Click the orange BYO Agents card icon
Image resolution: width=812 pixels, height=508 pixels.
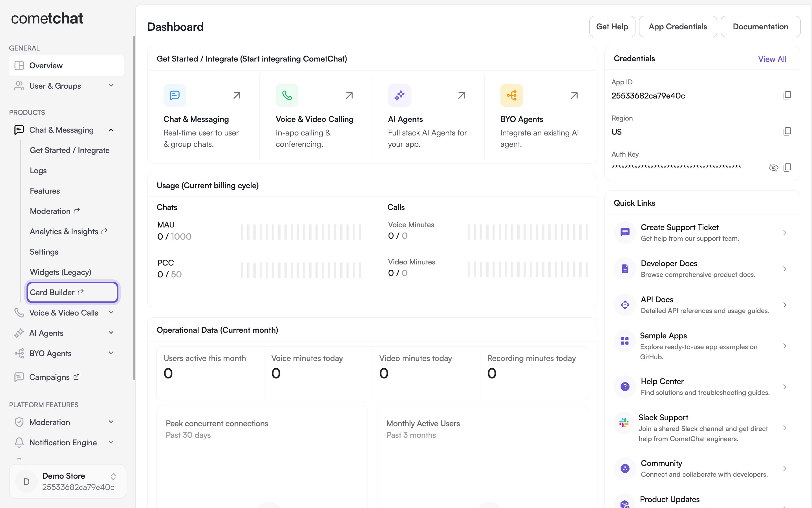coord(511,95)
